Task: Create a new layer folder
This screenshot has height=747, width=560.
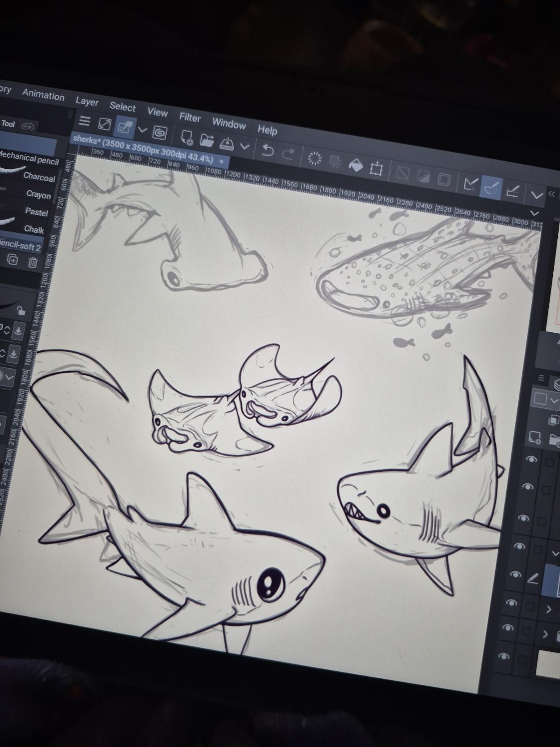Action: pyautogui.click(x=555, y=441)
